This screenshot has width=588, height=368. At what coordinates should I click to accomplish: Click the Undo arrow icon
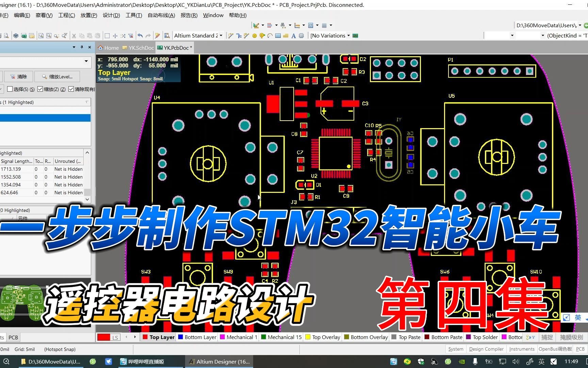[x=140, y=35]
